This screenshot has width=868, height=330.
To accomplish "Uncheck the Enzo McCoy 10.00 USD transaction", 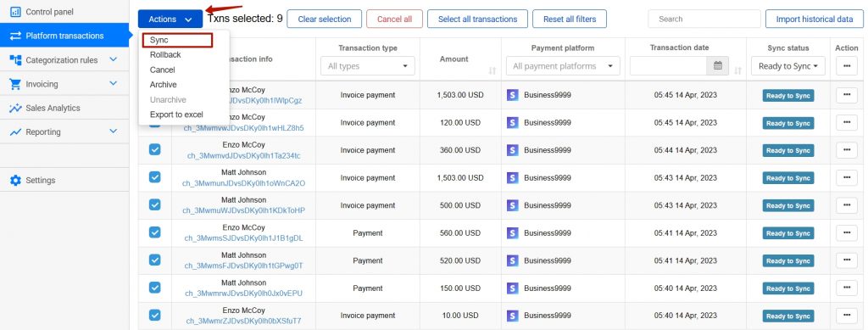I will pyautogui.click(x=155, y=315).
